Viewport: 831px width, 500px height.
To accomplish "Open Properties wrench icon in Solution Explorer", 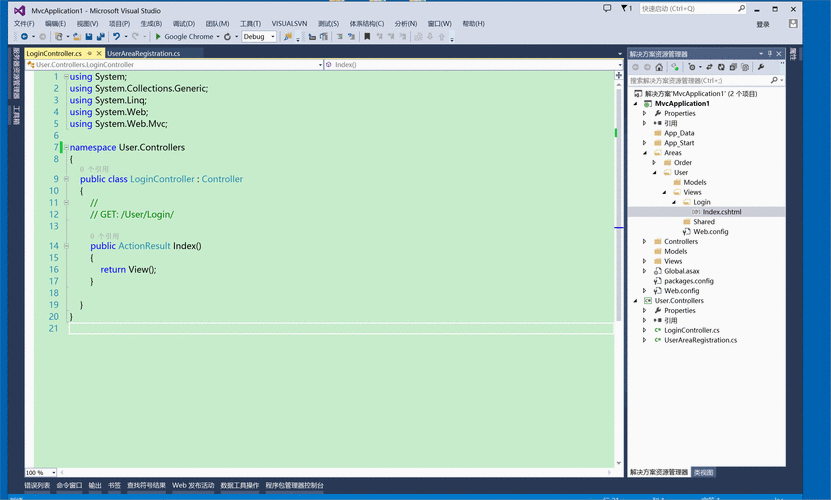I will (761, 67).
